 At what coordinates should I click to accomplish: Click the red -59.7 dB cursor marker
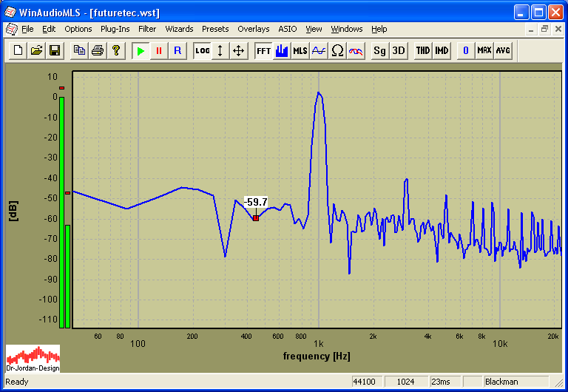(256, 218)
